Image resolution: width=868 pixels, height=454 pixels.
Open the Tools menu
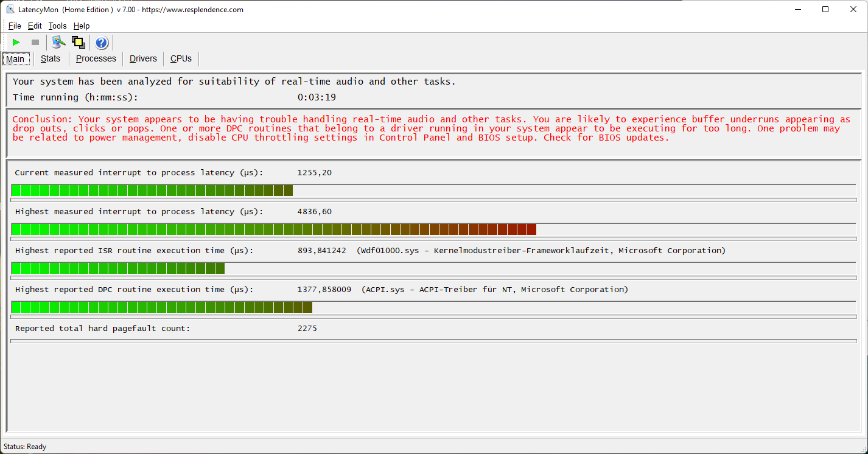point(57,26)
